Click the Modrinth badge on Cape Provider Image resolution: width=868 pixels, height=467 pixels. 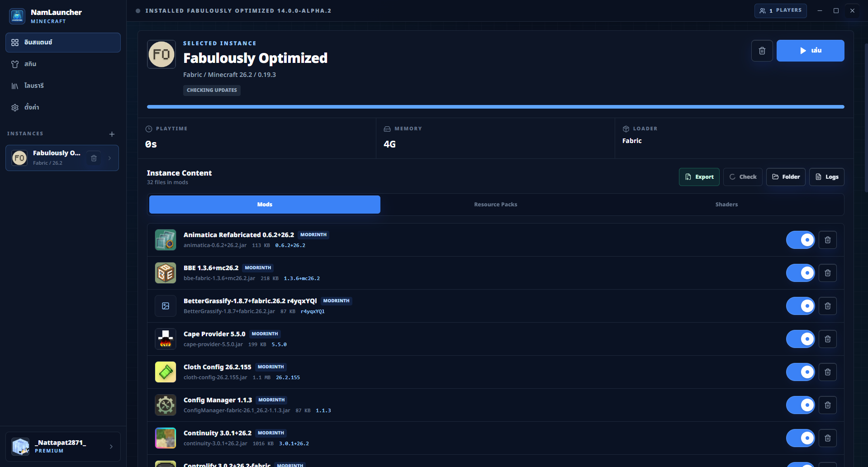[265, 334]
